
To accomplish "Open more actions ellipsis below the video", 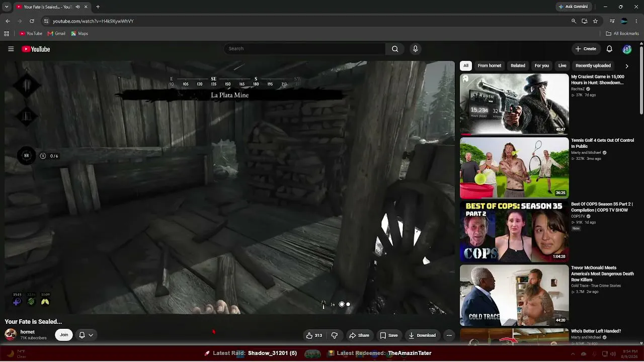I will (x=449, y=335).
